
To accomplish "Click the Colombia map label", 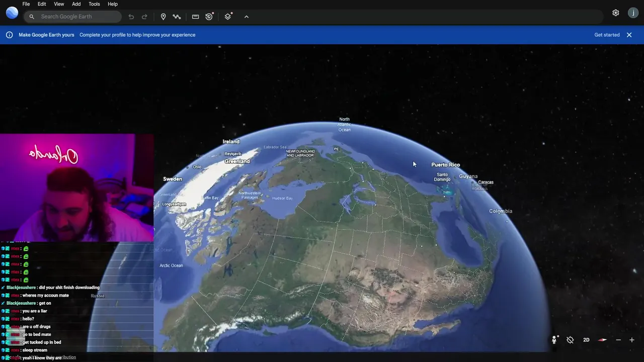I will coord(501,211).
